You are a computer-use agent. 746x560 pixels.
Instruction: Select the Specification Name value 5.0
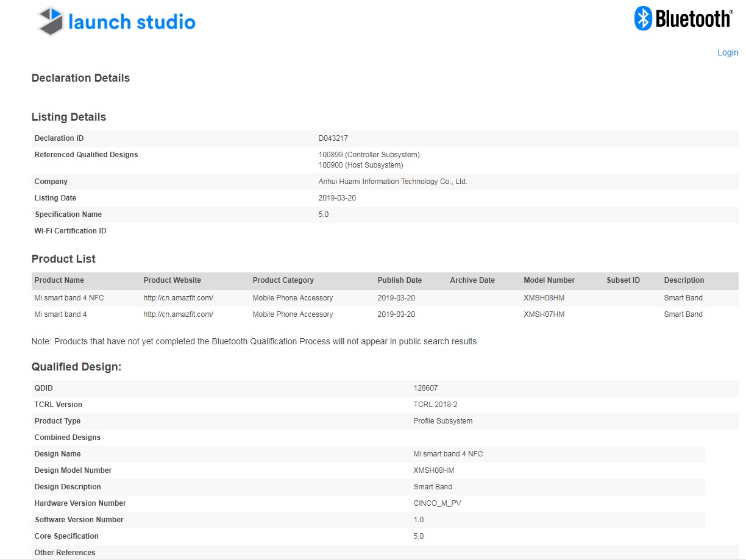click(x=324, y=214)
